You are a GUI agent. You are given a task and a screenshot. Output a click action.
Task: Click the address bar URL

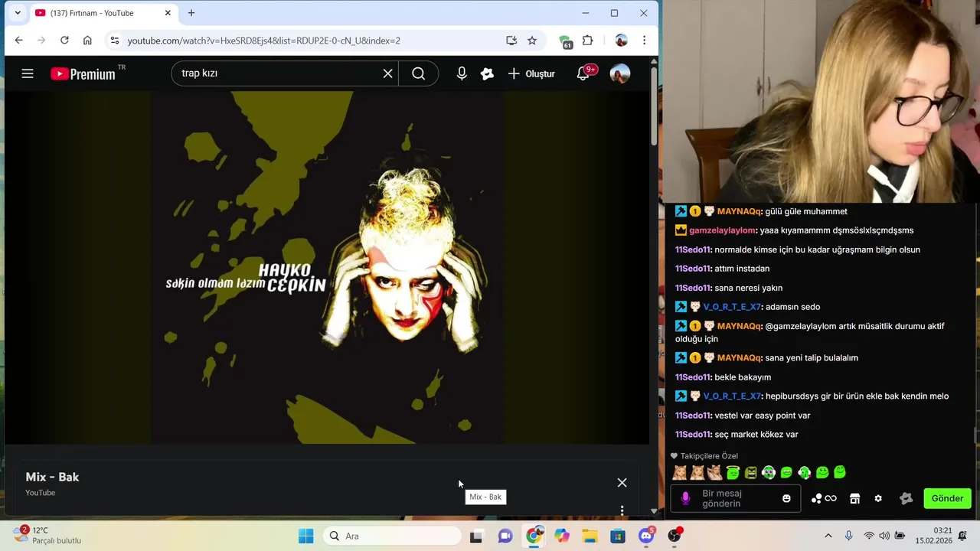point(264,41)
